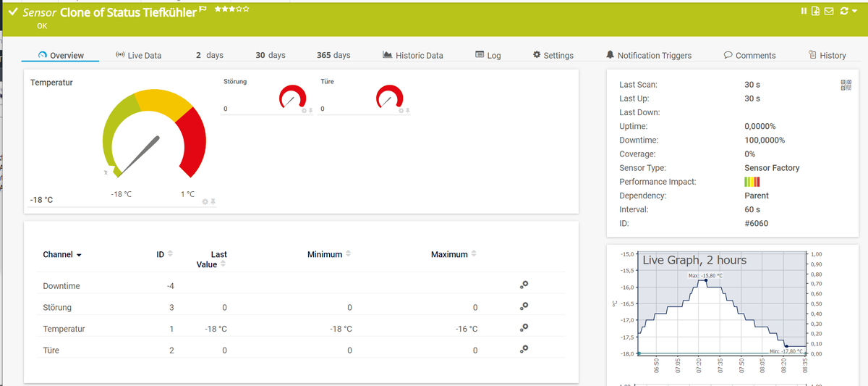Set priority to five stars

(x=247, y=8)
